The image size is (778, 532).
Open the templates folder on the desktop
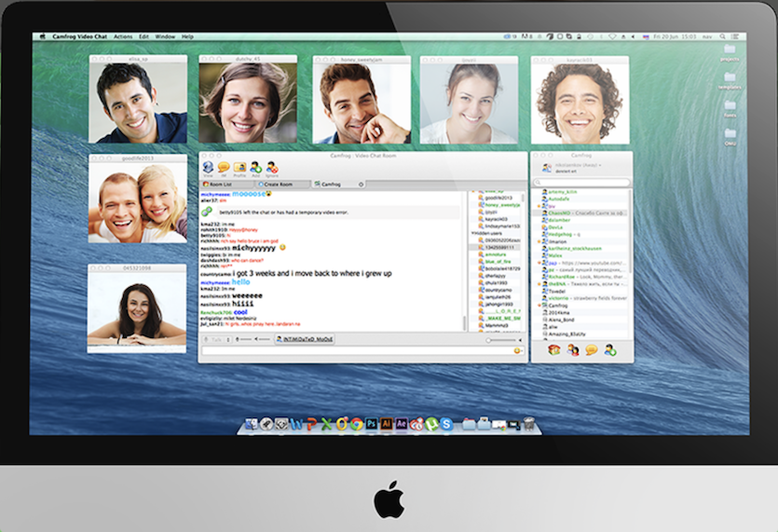pyautogui.click(x=730, y=80)
